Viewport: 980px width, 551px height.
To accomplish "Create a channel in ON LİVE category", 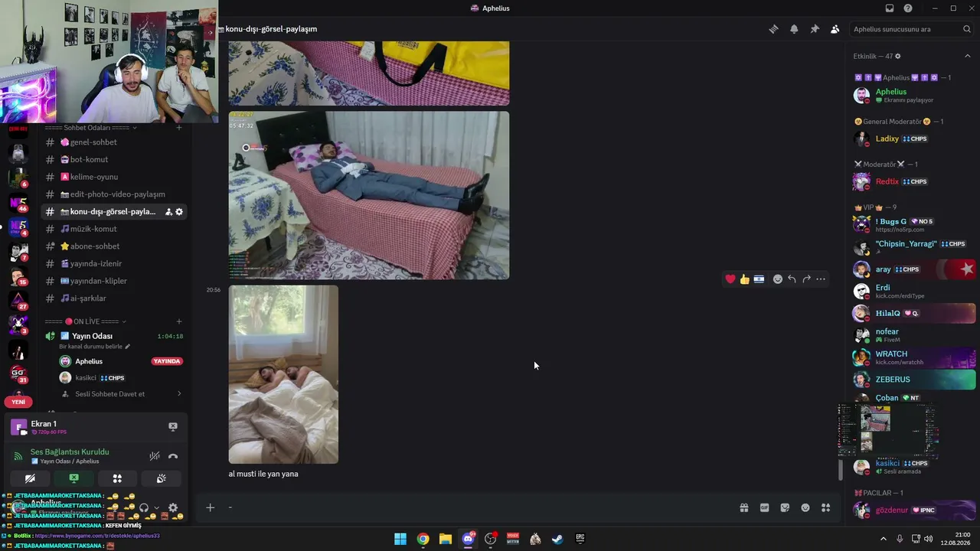I will click(x=179, y=321).
